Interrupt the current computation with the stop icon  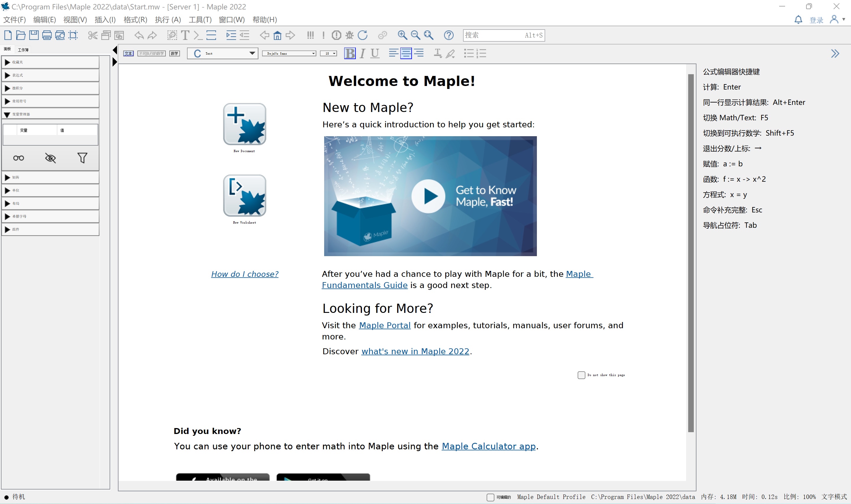(336, 35)
